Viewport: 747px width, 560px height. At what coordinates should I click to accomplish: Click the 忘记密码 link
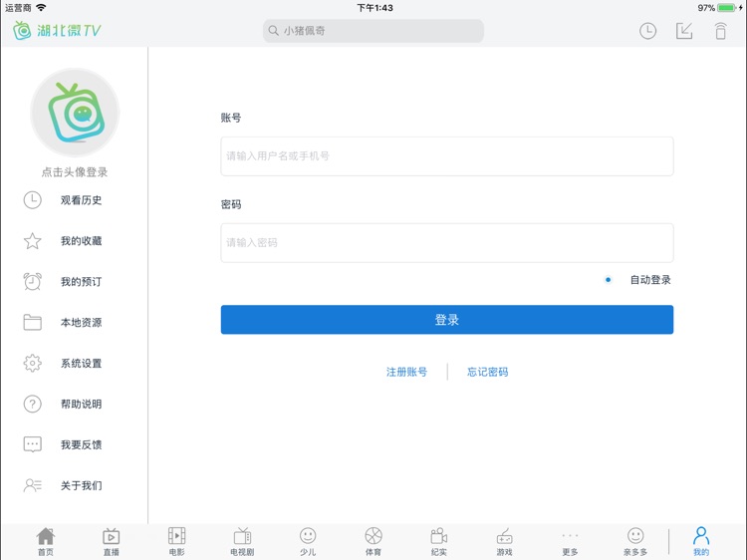pyautogui.click(x=488, y=372)
